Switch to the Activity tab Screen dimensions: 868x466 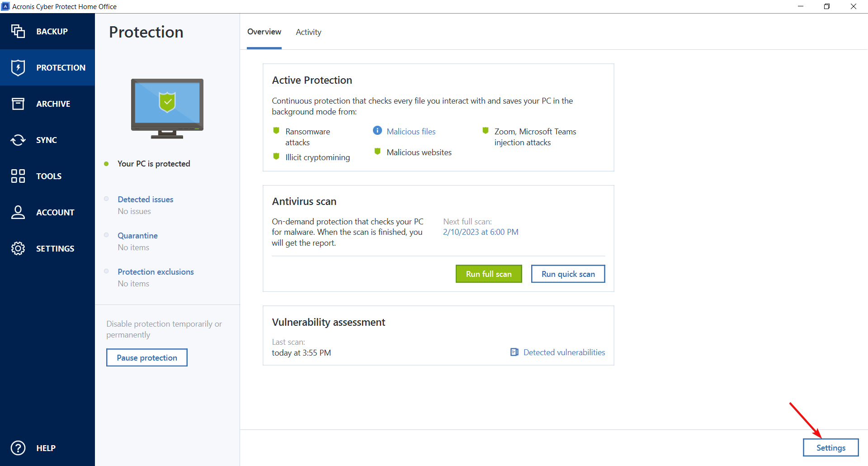(309, 32)
